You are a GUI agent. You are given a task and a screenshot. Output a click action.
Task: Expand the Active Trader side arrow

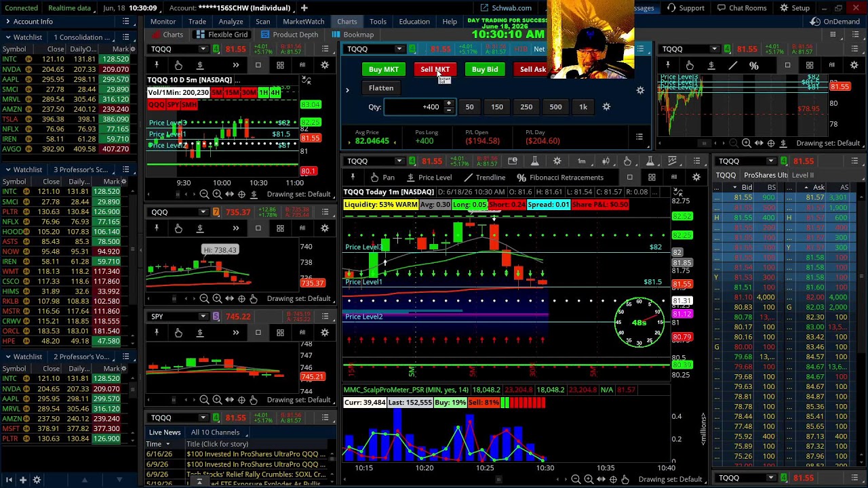click(347, 89)
